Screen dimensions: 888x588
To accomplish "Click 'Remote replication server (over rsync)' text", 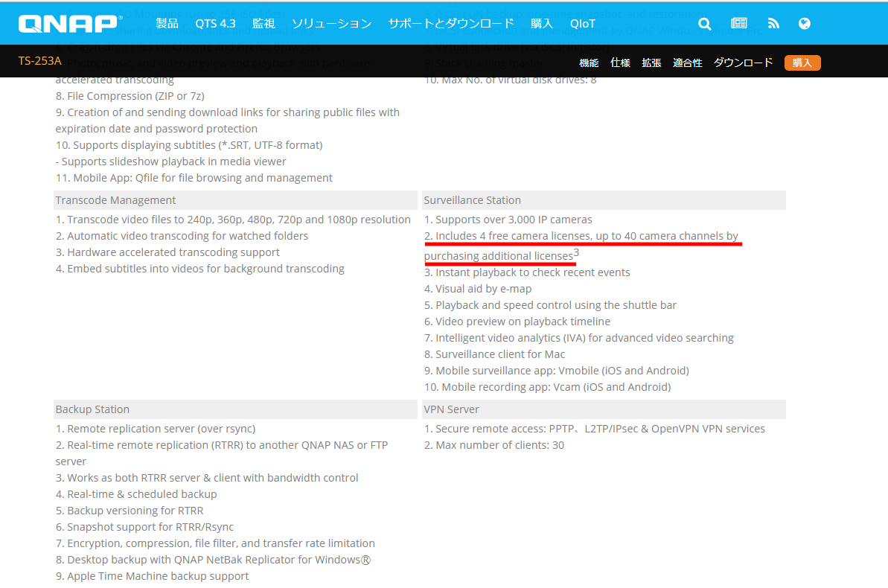I will pyautogui.click(x=156, y=429).
